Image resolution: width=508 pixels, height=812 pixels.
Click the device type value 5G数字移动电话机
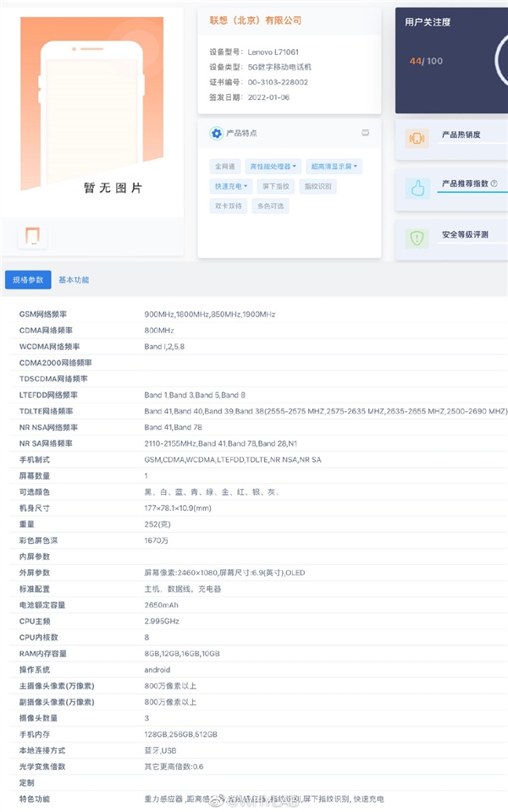click(279, 67)
